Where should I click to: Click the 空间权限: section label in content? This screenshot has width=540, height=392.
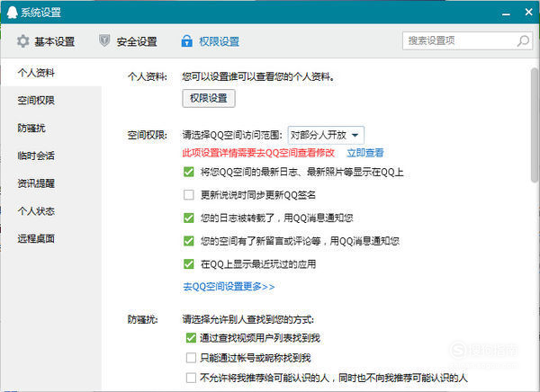(148, 135)
